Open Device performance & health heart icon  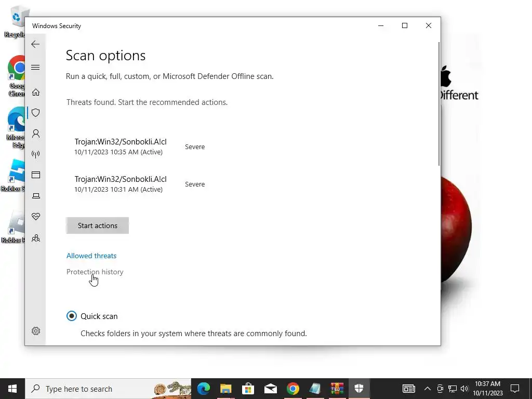[36, 217]
